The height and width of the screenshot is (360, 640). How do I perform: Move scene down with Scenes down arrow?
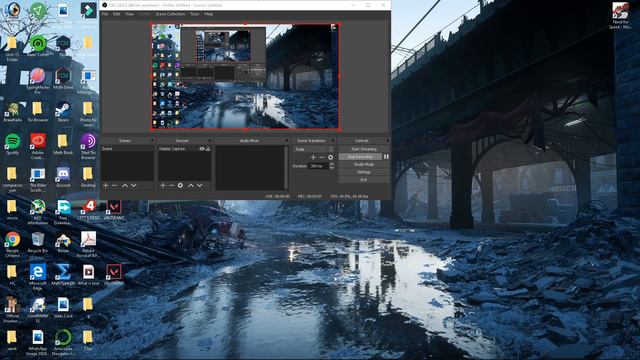[133, 185]
